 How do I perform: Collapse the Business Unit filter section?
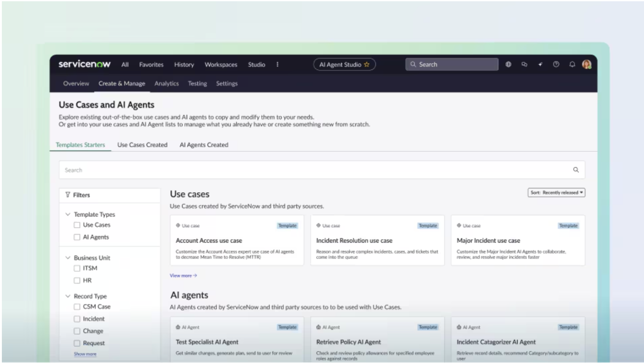(68, 258)
